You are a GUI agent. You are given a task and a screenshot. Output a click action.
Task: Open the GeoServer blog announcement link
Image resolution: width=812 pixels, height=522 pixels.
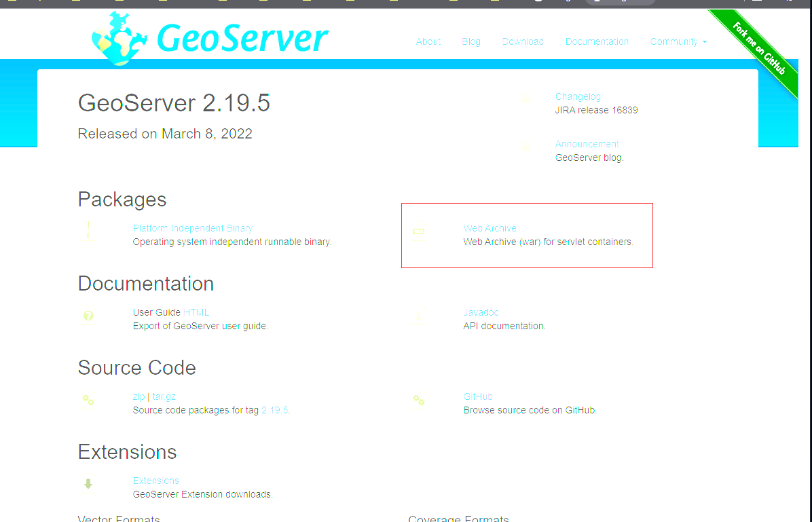point(588,157)
